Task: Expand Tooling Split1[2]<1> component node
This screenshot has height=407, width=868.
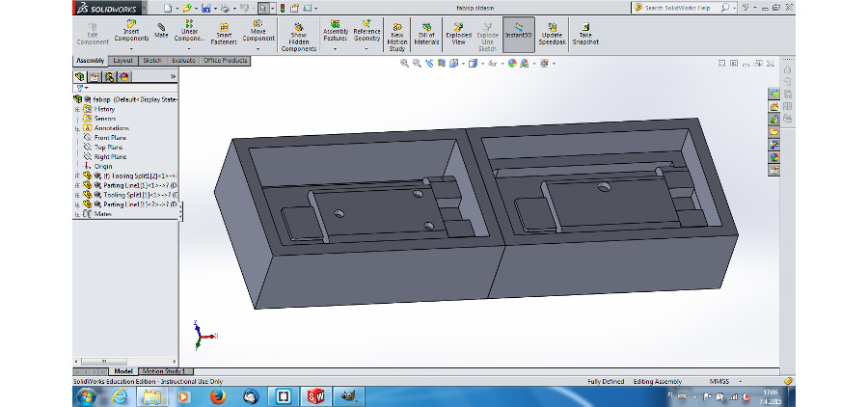Action: tap(77, 176)
